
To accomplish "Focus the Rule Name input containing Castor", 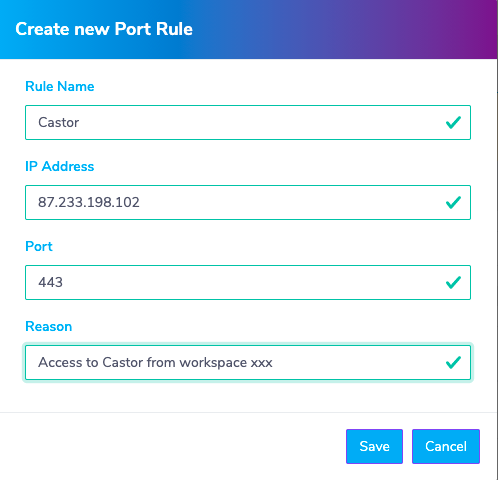I will pyautogui.click(x=248, y=122).
